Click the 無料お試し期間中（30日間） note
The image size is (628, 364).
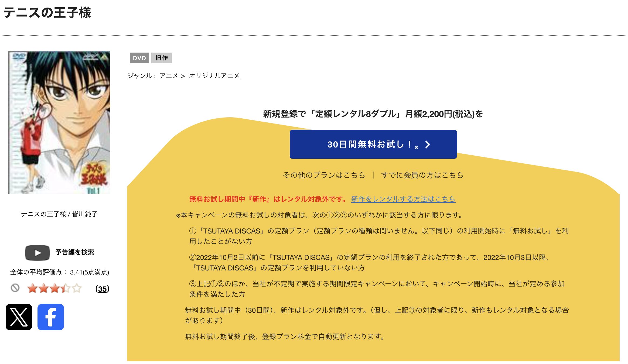coord(377,315)
